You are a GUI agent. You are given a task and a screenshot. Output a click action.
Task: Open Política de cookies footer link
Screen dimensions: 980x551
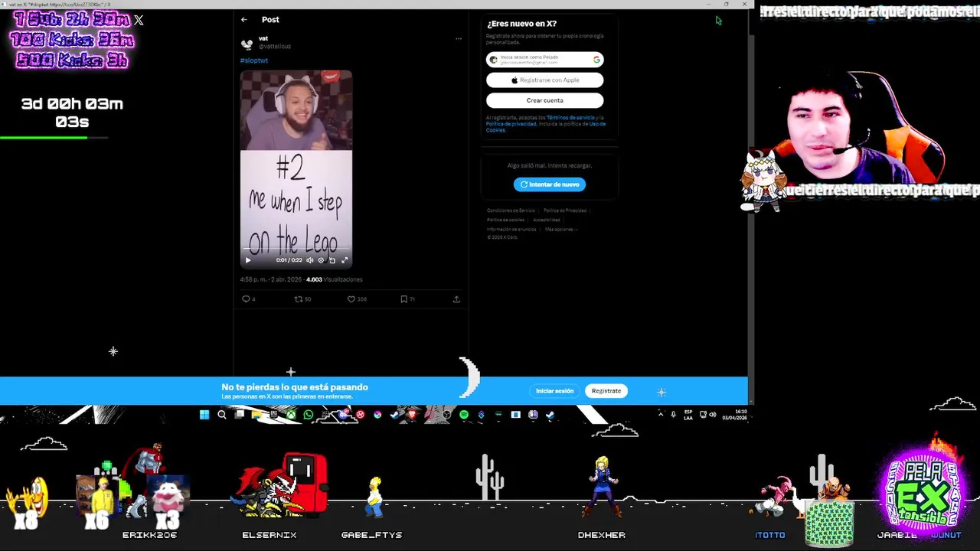(505, 220)
